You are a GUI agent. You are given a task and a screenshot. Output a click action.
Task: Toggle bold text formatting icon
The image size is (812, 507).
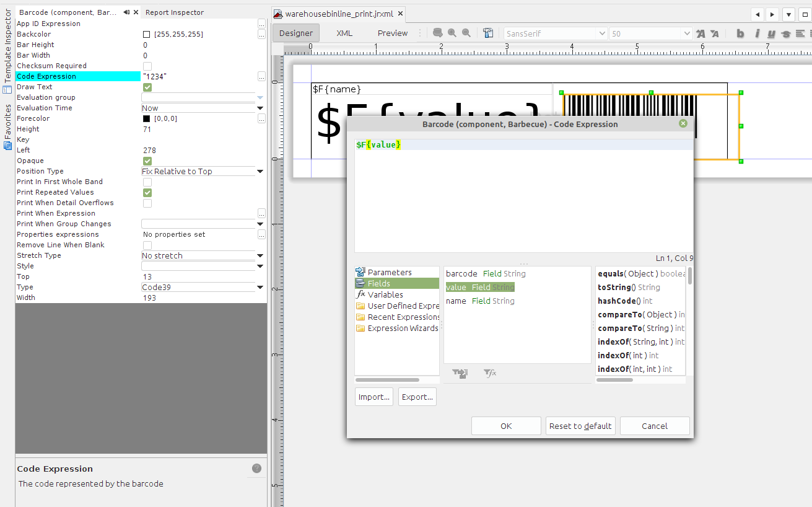tap(740, 34)
